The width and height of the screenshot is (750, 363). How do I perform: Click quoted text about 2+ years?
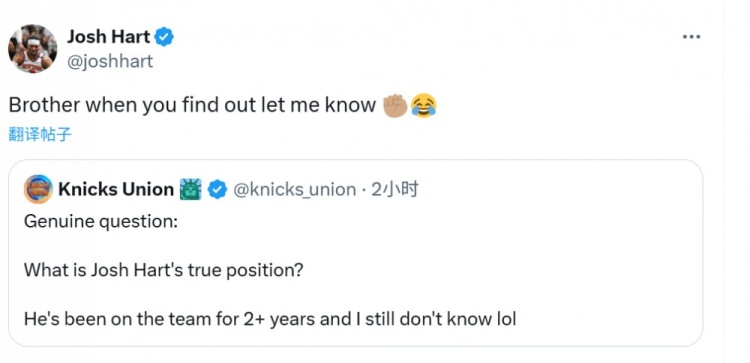270,319
